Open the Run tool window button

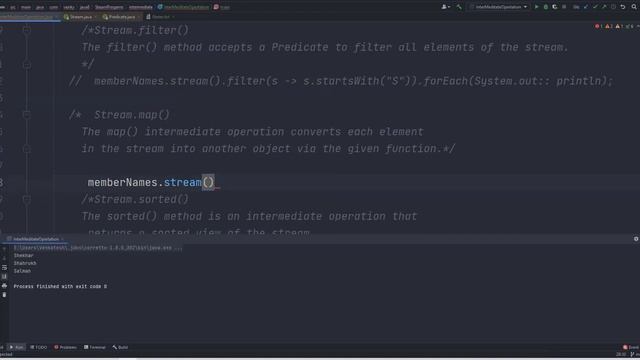click(16, 347)
